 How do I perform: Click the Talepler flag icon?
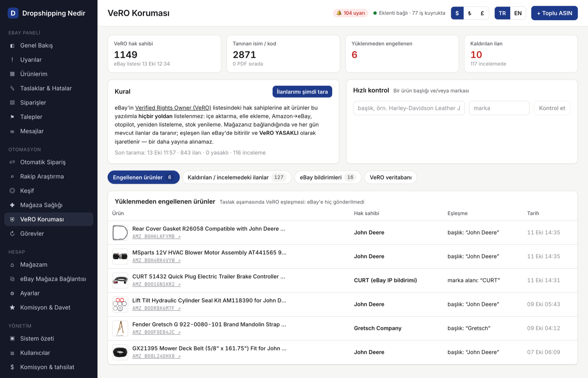12,117
